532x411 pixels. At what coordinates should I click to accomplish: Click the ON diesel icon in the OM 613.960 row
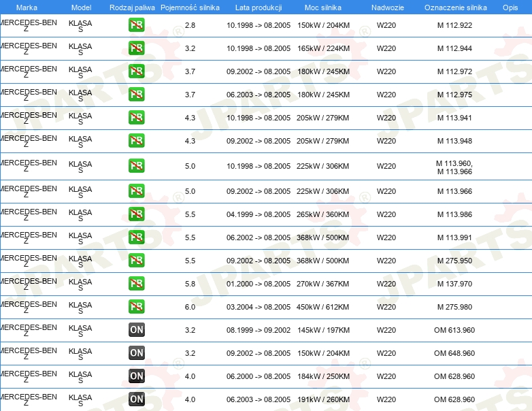(x=136, y=329)
